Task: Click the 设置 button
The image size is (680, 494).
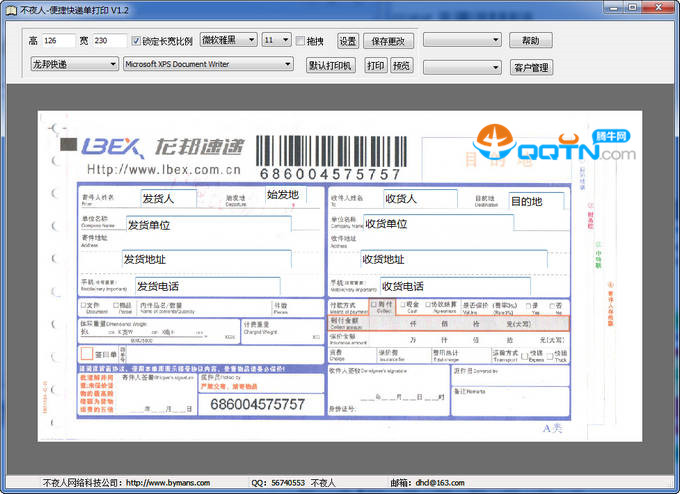Action: point(347,41)
